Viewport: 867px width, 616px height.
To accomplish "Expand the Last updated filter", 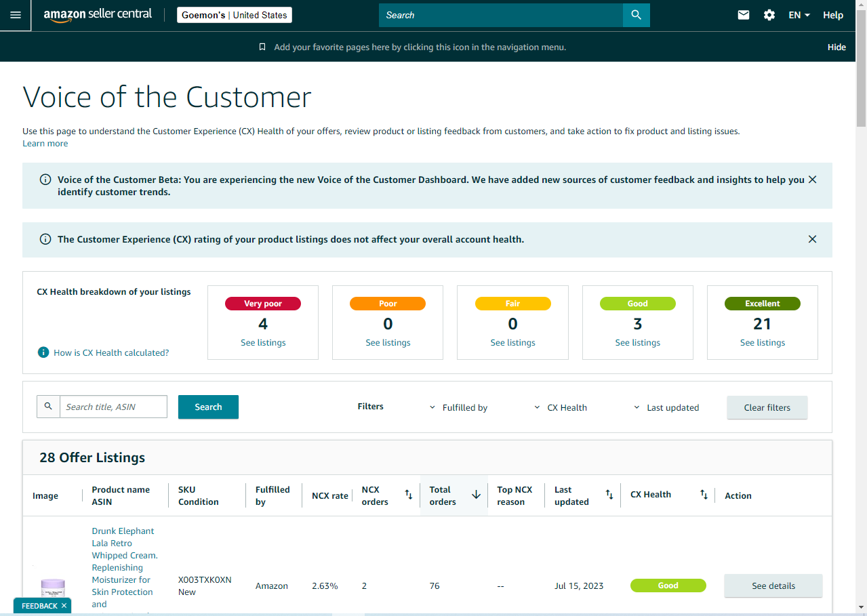I will [666, 407].
